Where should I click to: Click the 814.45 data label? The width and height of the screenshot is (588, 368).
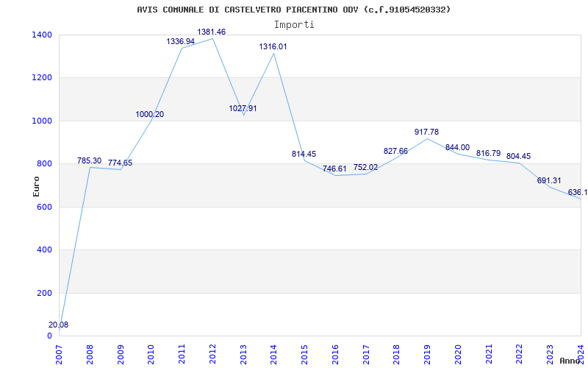304,154
